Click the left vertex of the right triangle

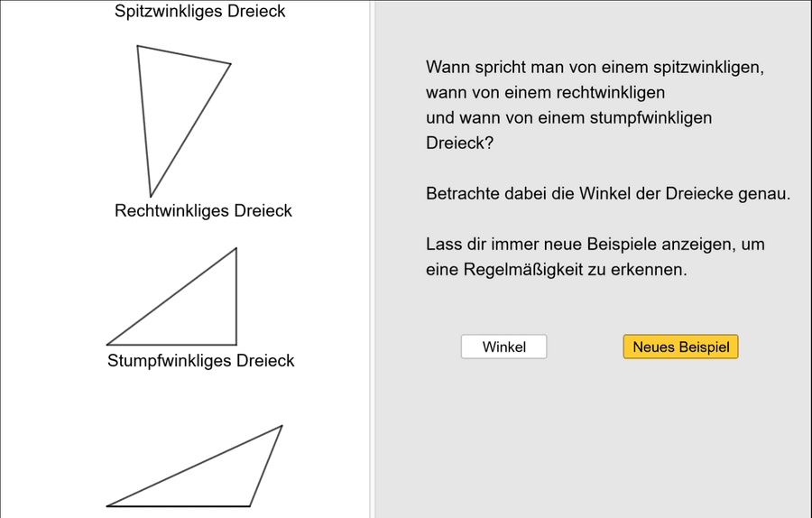pyautogui.click(x=107, y=344)
